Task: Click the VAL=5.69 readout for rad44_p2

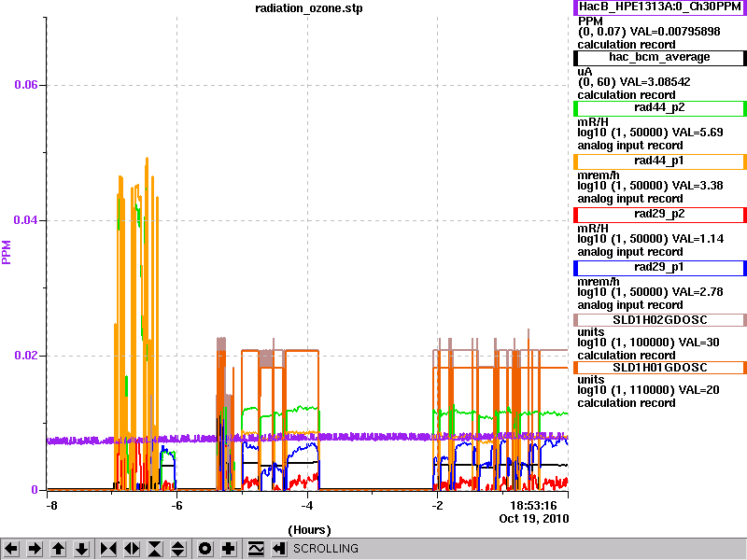Action: (x=698, y=133)
